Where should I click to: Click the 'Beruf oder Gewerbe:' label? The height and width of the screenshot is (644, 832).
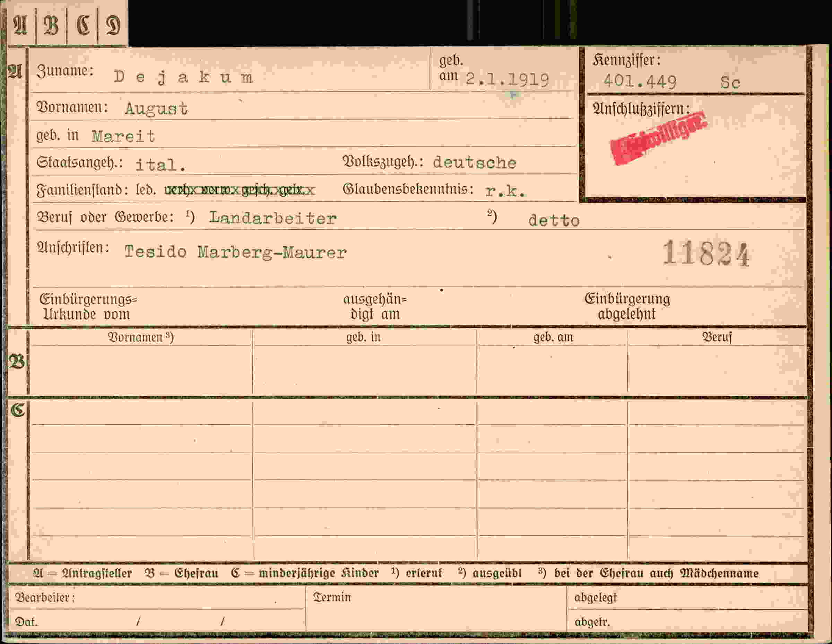pyautogui.click(x=105, y=217)
